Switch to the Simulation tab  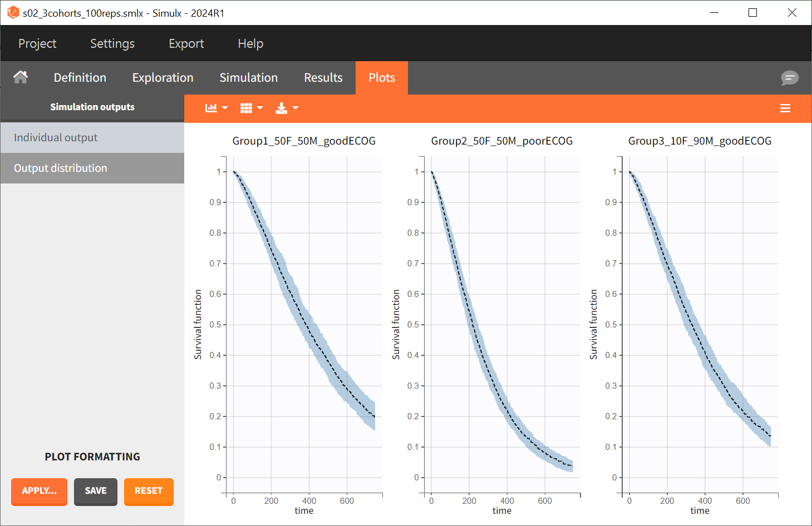tap(248, 78)
